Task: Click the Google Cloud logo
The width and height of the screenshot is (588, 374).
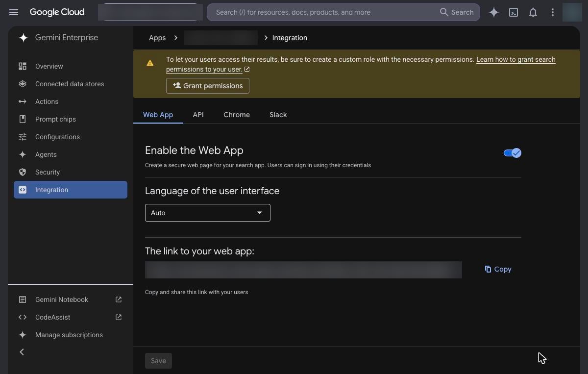Action: pyautogui.click(x=57, y=12)
